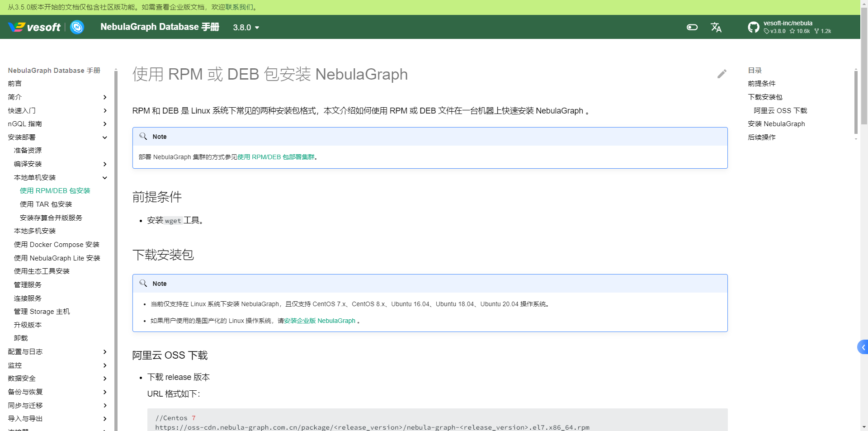Jump to 下载安装包 in table of contents
This screenshot has height=431, width=868.
pyautogui.click(x=765, y=97)
